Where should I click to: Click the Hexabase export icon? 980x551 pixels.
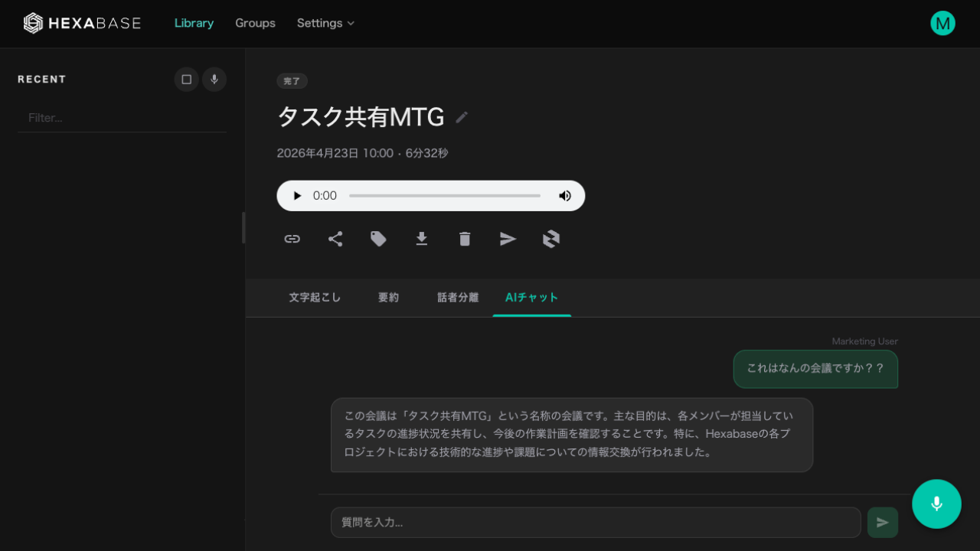[x=551, y=239]
